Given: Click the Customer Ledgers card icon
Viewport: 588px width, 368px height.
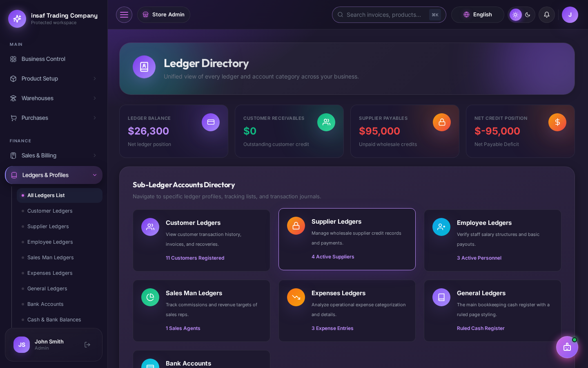Looking at the screenshot, I should pos(150,227).
